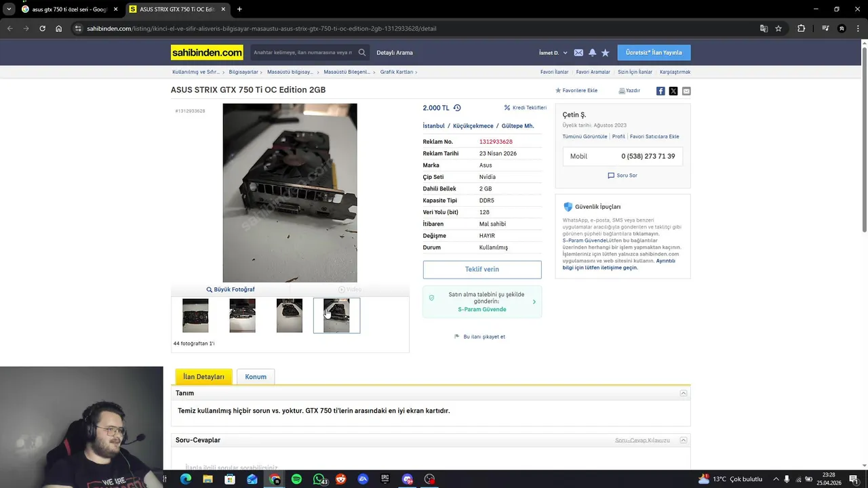Bookmark this page with the star icon

click(778, 28)
